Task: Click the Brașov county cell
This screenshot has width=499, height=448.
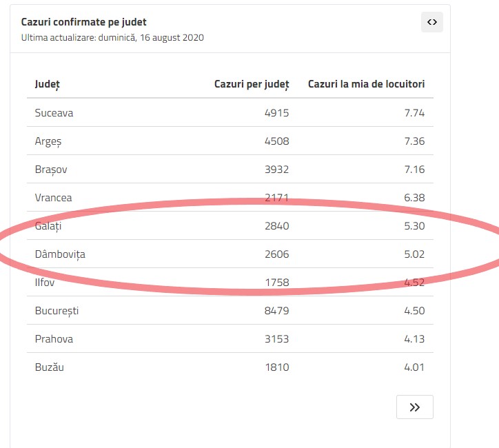Action: 51,170
